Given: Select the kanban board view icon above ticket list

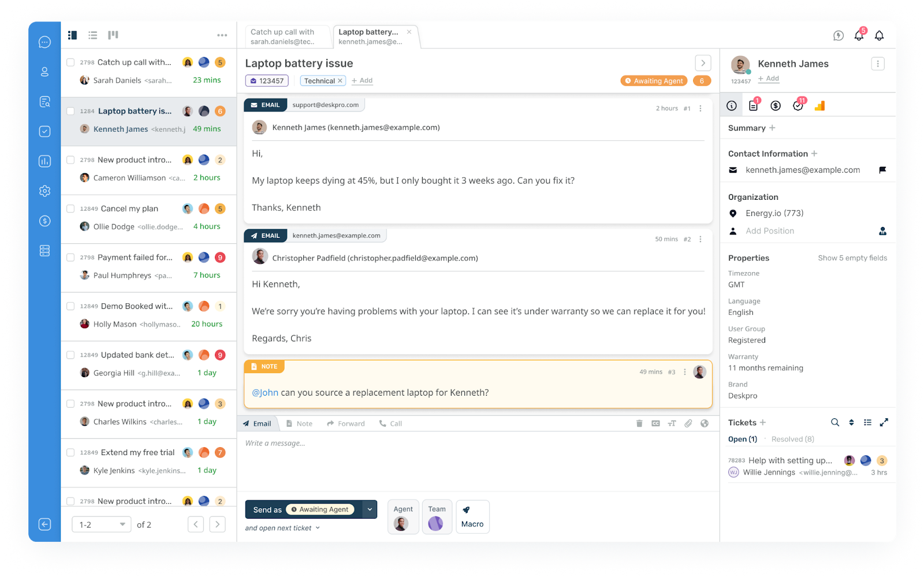Looking at the screenshot, I should pyautogui.click(x=113, y=35).
